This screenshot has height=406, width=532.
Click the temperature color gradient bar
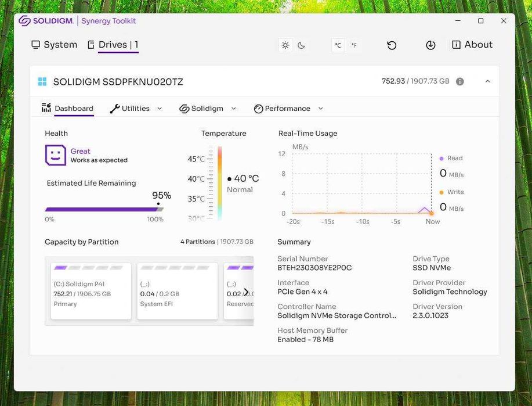coord(220,184)
